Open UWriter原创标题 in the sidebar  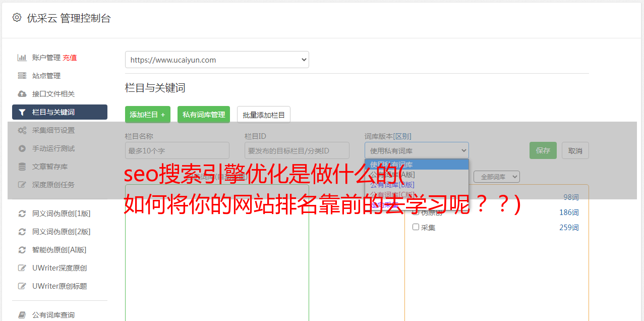(60, 286)
